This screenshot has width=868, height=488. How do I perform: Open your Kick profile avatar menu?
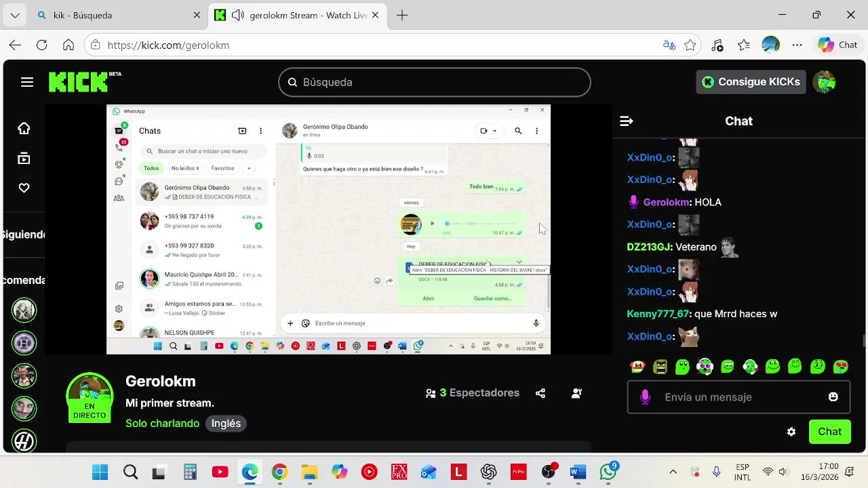coord(825,82)
